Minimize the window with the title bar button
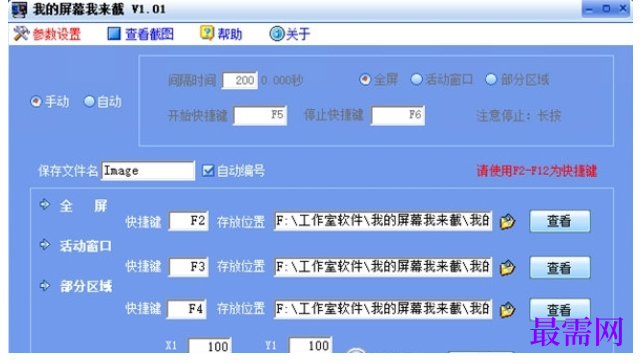Screen dimensions: 642x363 click(x=589, y=9)
